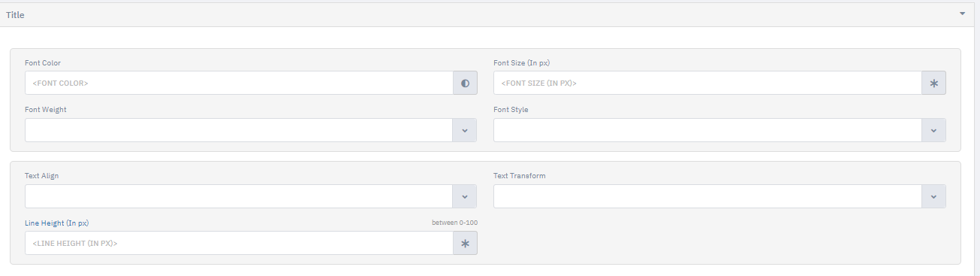Click inside the Text Align select box

[239, 196]
